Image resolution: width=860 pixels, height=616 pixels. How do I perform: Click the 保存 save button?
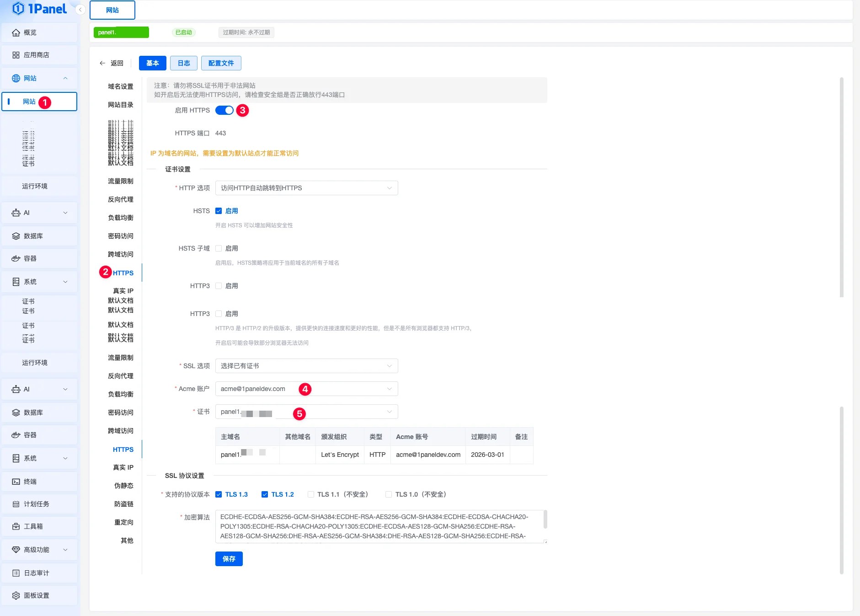pos(229,559)
